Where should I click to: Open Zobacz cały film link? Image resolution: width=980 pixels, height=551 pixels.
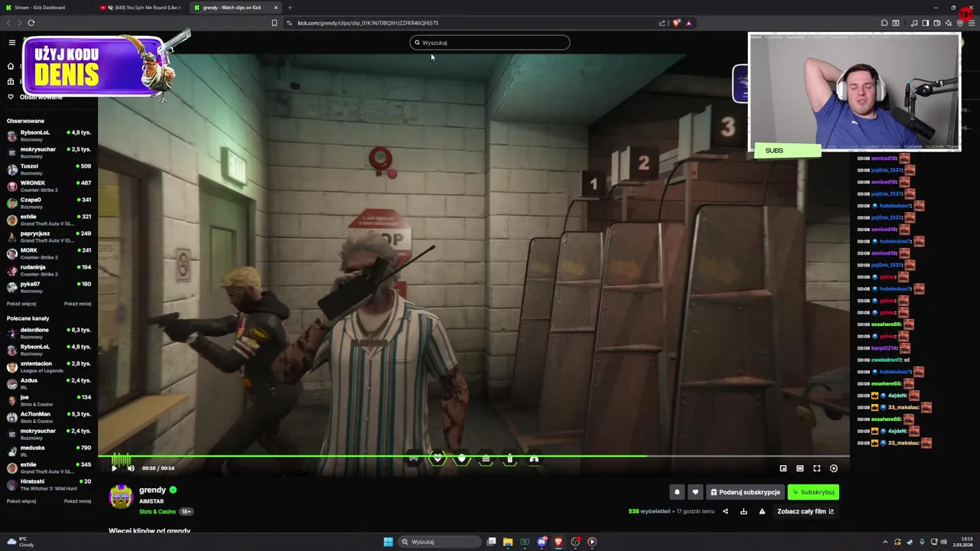[805, 511]
